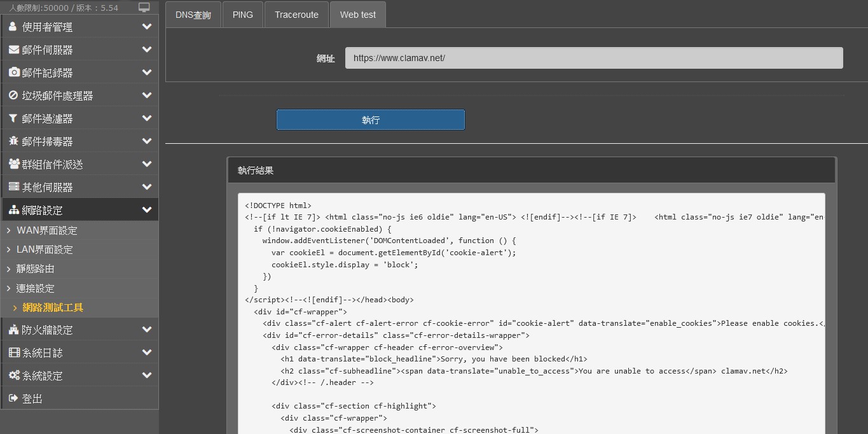Click the monitor icon at top of sidebar
This screenshot has height=434, width=868.
[144, 8]
